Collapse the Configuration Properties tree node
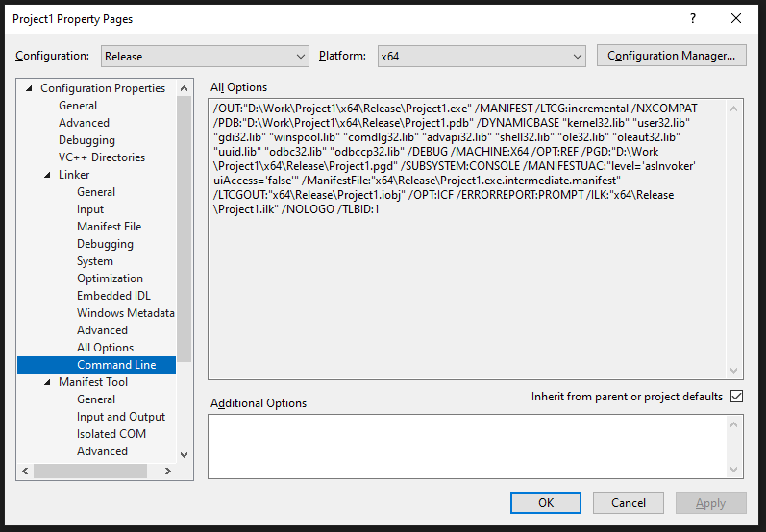The image size is (766, 532). [30, 88]
